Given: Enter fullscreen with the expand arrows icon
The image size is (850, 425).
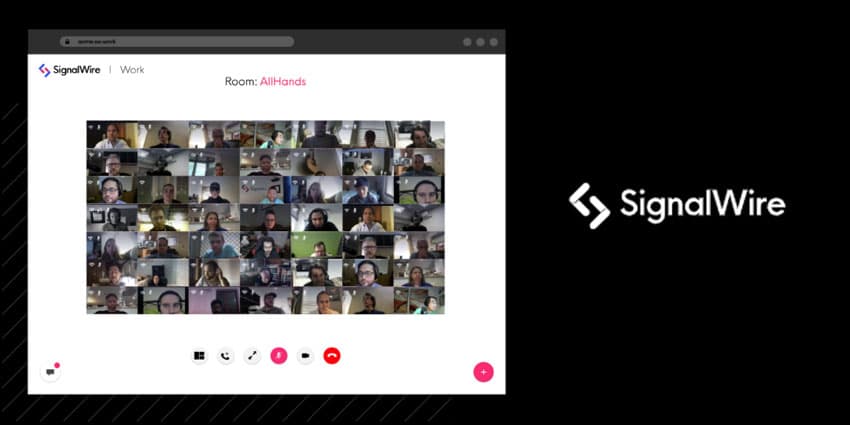Looking at the screenshot, I should point(252,356).
